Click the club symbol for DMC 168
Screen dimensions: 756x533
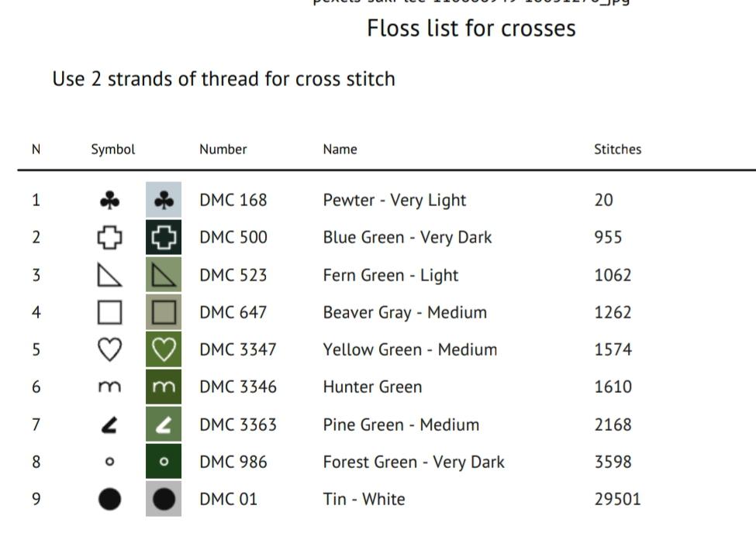click(x=110, y=201)
